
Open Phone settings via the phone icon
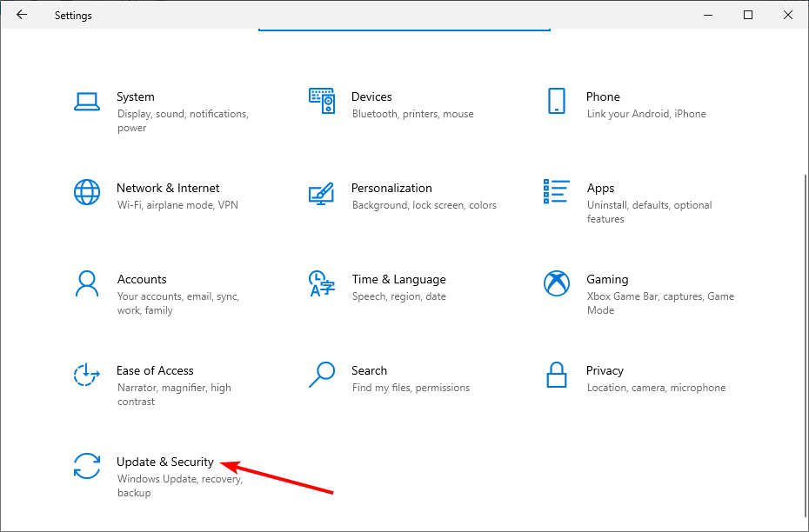pos(557,101)
